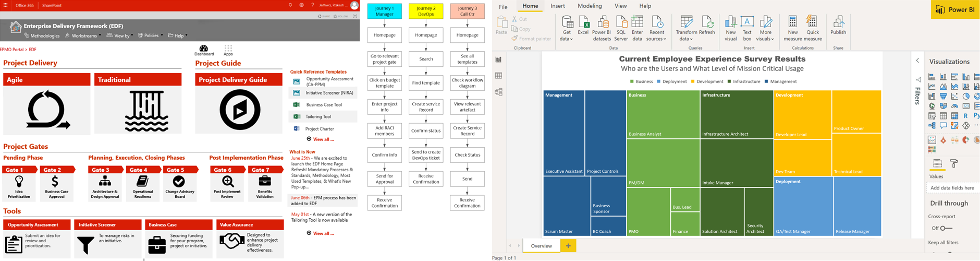This screenshot has width=980, height=261.
Task: Open the Business Case Tool template link
Action: [324, 105]
